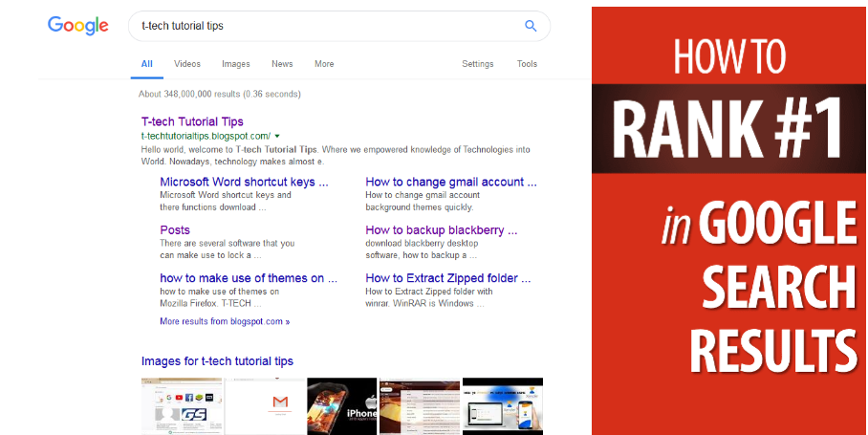868x435 pixels.
Task: Open the Xender phone transfer thumbnail
Action: pyautogui.click(x=503, y=406)
